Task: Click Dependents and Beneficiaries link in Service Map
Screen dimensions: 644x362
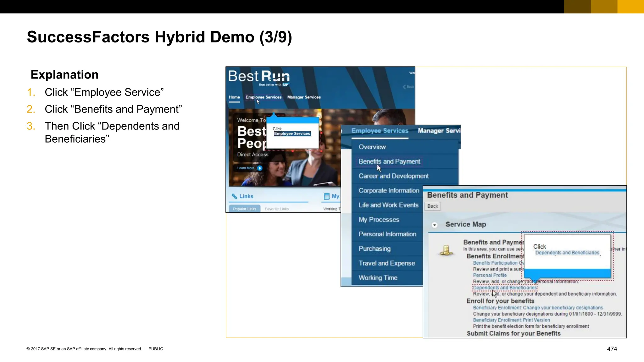Action: pos(505,288)
